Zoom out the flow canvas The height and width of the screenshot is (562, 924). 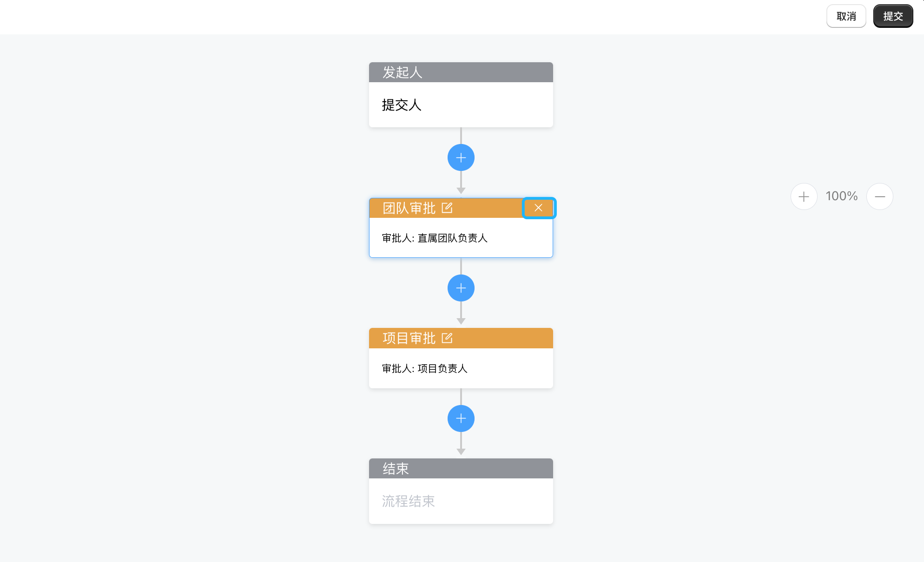coord(879,196)
